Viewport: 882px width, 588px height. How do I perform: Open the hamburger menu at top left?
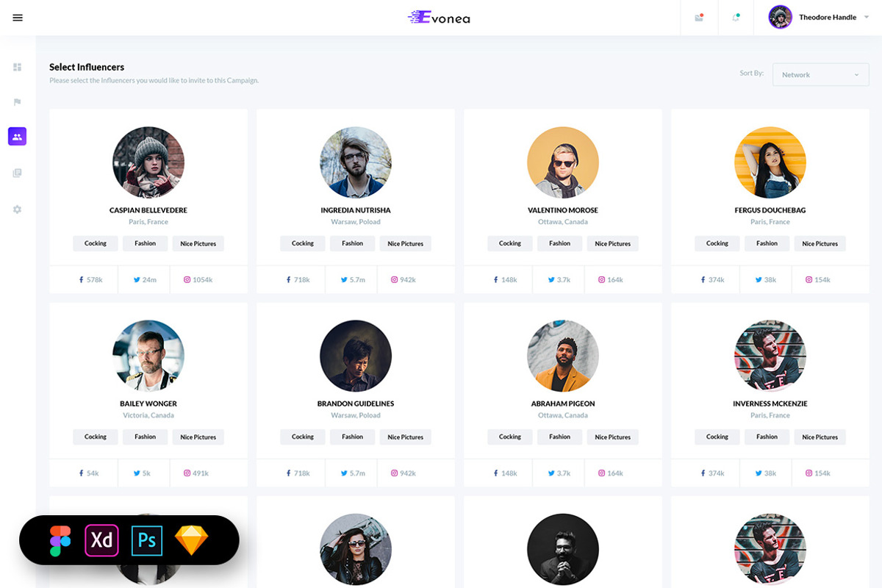pyautogui.click(x=17, y=17)
